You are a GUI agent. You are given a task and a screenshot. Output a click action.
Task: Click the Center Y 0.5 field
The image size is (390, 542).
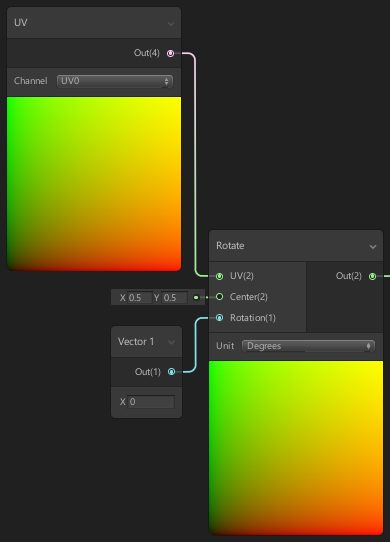click(175, 298)
